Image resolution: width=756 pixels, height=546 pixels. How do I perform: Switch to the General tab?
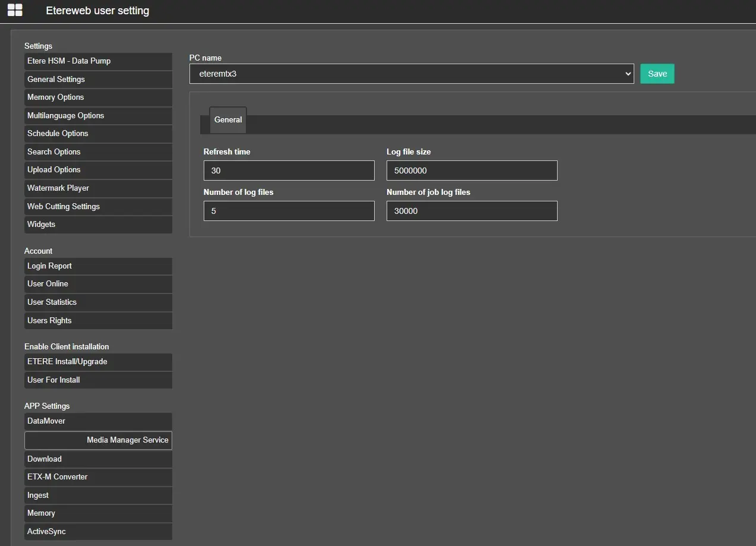tap(228, 119)
